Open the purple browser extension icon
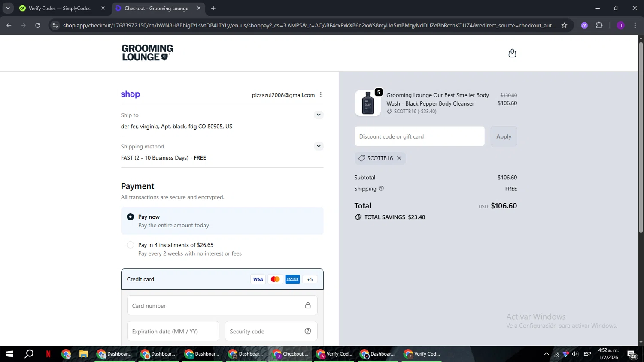Image resolution: width=644 pixels, height=362 pixels. point(584,25)
